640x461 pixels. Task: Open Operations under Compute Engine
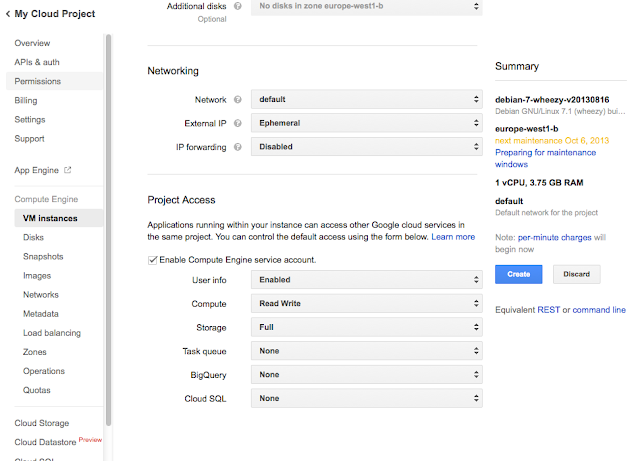point(44,371)
